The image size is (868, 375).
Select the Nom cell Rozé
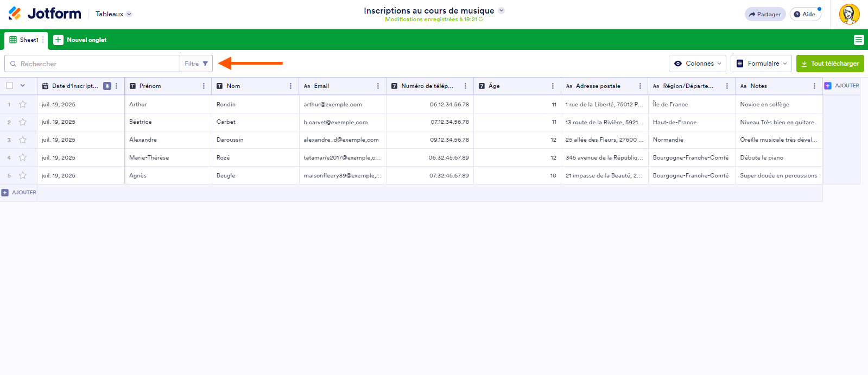[255, 158]
